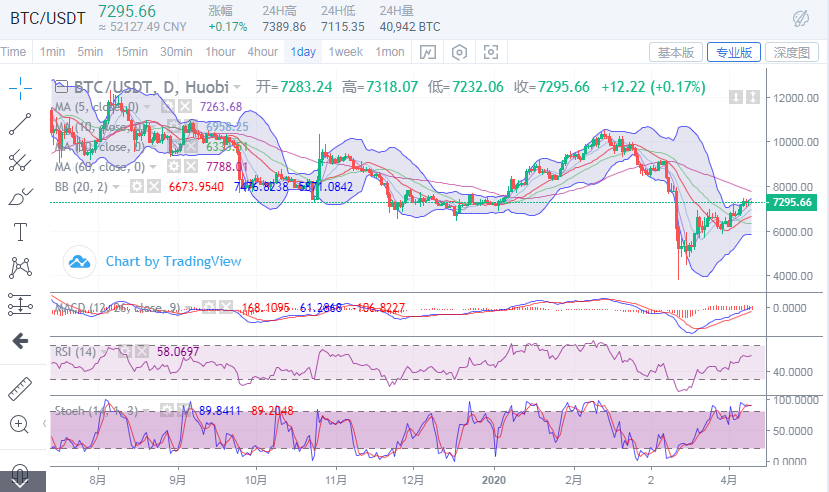Select the XABCD pattern tool

(20, 268)
